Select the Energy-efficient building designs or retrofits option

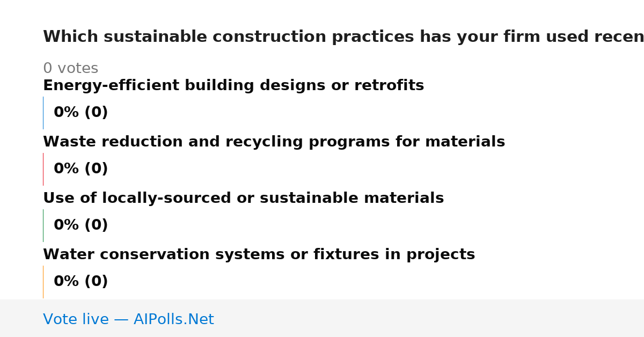233,86
